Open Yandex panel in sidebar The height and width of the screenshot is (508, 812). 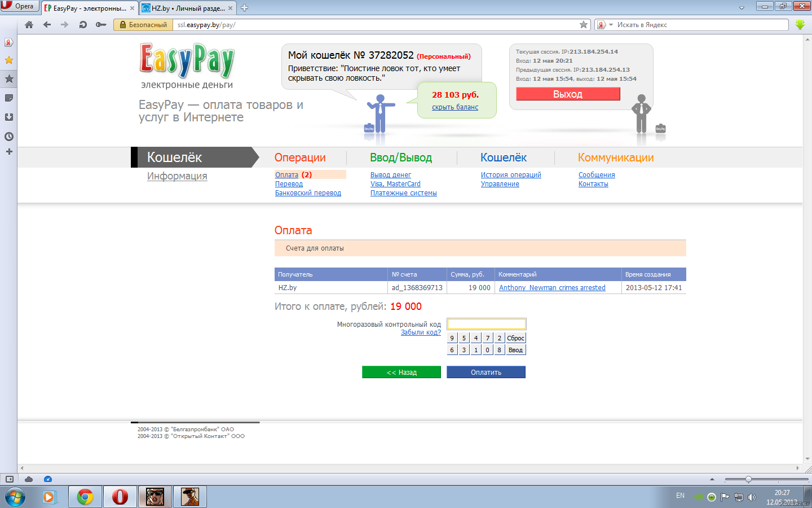click(x=8, y=42)
